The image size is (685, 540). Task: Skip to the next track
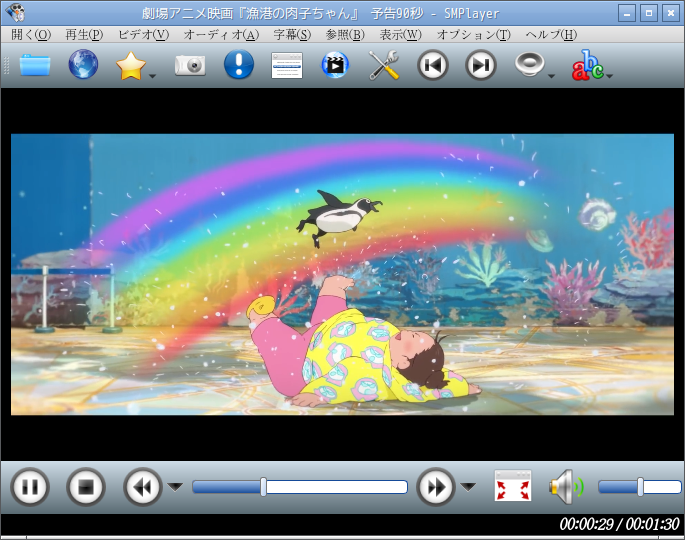[x=481, y=66]
